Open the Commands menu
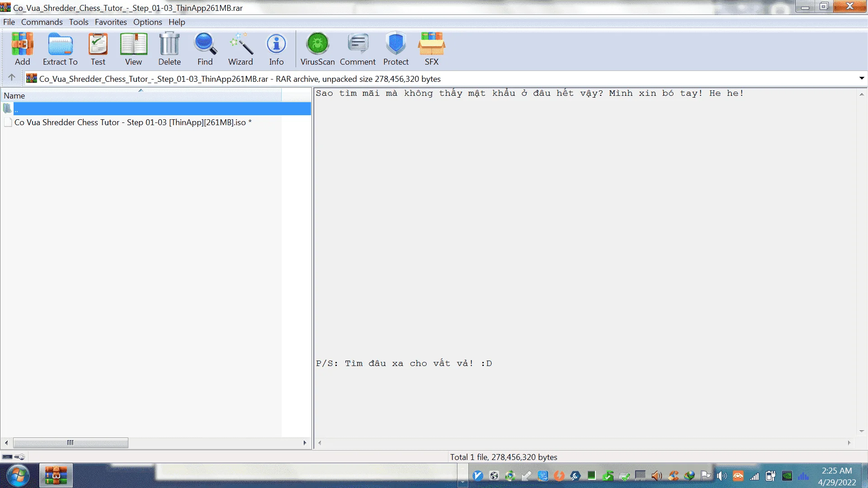This screenshot has height=488, width=868. coord(42,22)
